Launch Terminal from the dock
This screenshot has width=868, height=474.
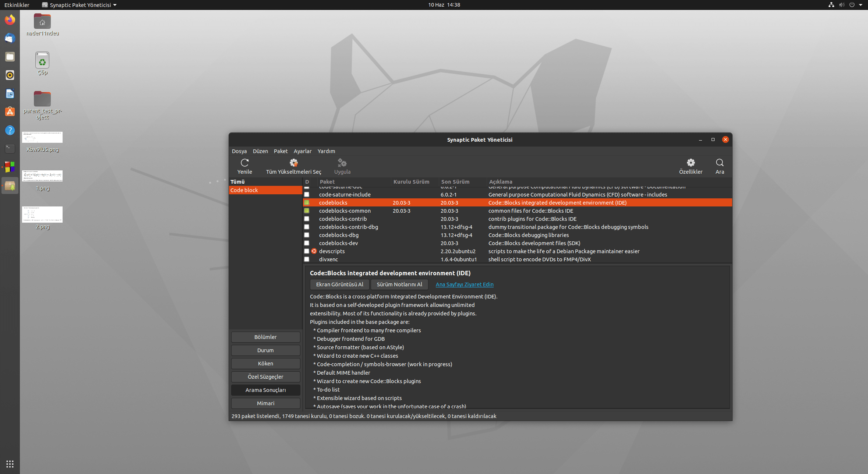point(10,149)
